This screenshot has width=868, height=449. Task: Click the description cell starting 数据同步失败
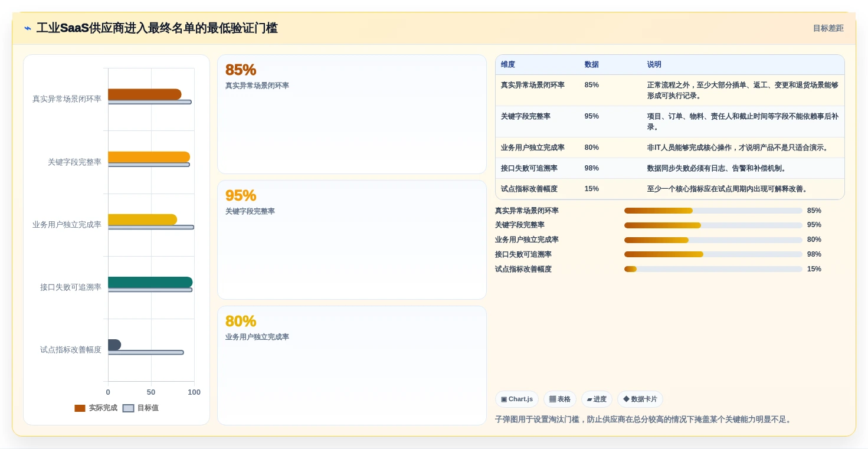click(717, 168)
